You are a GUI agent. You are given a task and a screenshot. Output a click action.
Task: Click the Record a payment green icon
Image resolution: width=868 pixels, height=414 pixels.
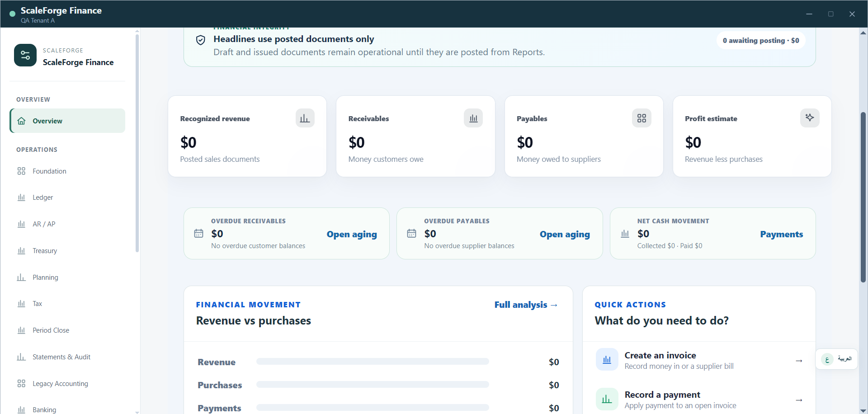pyautogui.click(x=607, y=399)
